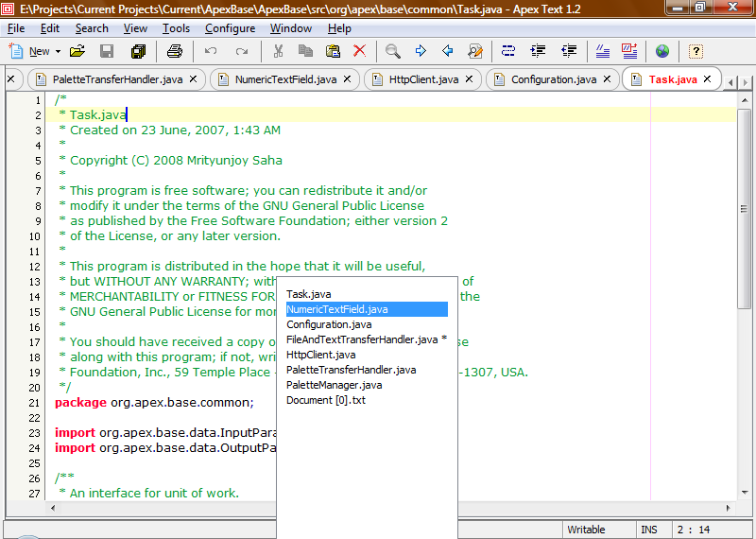Switch to Configuration.java tab

554,79
